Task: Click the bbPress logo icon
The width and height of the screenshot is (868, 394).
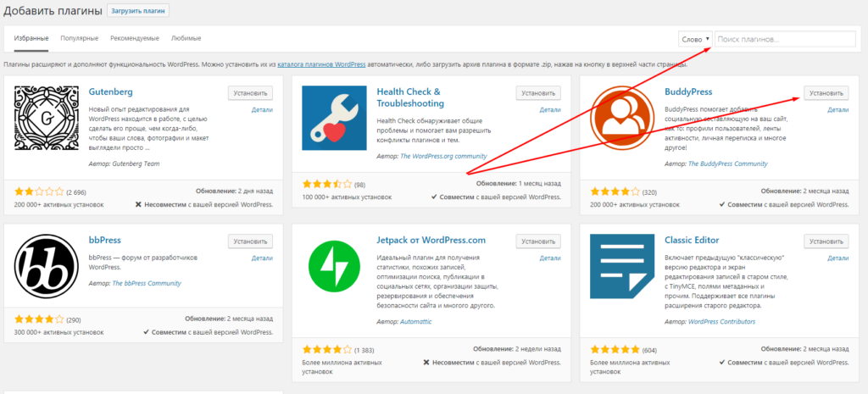Action: tap(47, 267)
